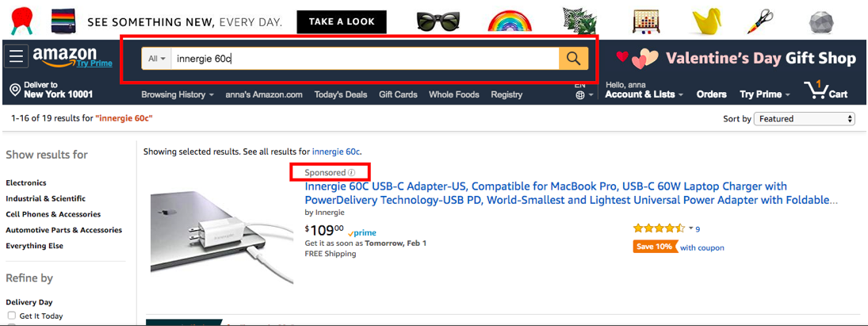The height and width of the screenshot is (326, 868).
Task: Check the Get It Today checkbox
Action: coord(12,316)
